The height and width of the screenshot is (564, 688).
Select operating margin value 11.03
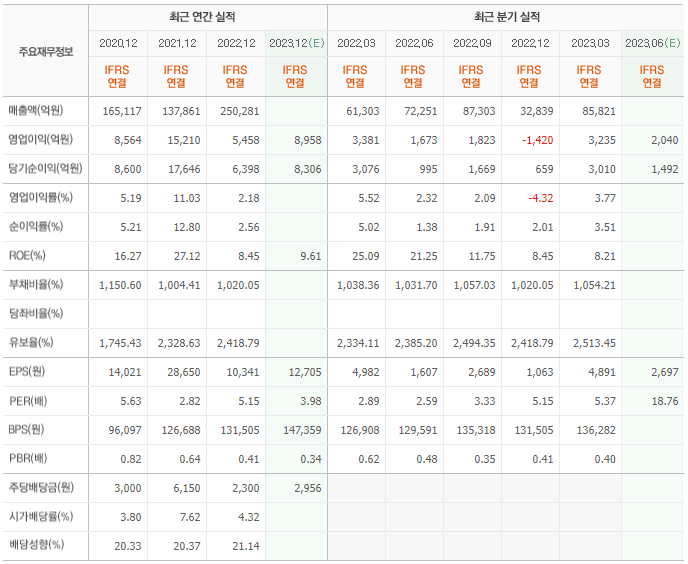(x=187, y=198)
